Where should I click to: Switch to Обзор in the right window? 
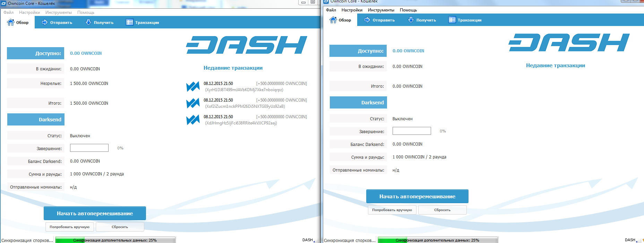[340, 20]
